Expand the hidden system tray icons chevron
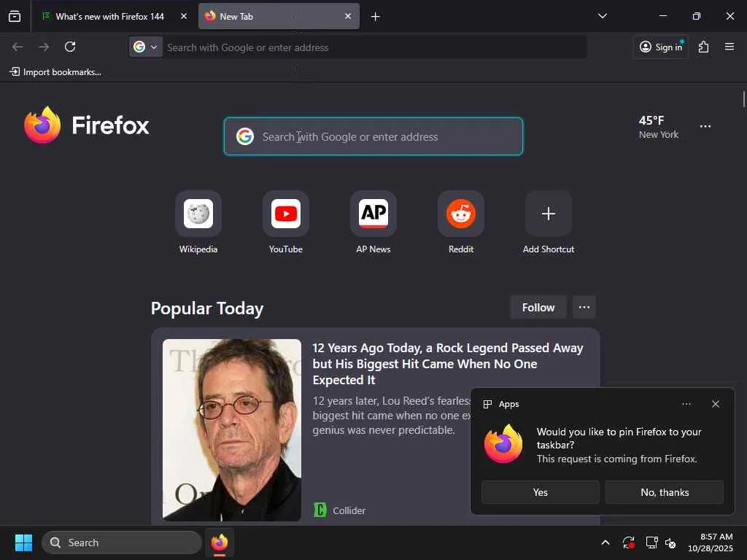This screenshot has width=747, height=560. point(605,542)
